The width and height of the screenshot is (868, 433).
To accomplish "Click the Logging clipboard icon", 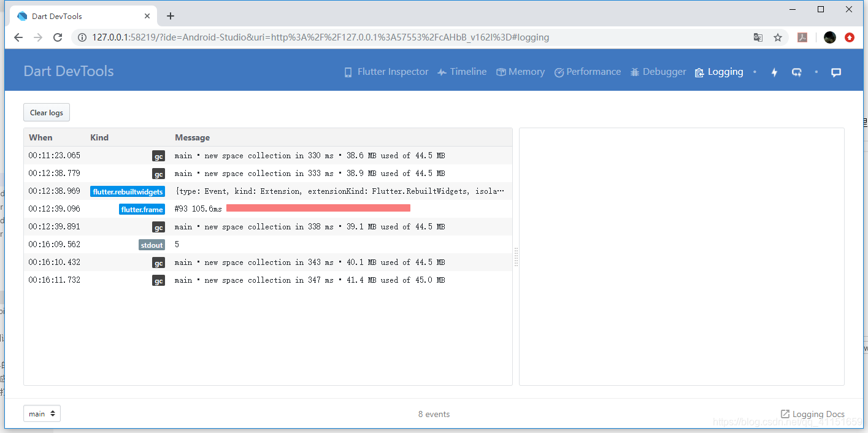I will [x=699, y=72].
